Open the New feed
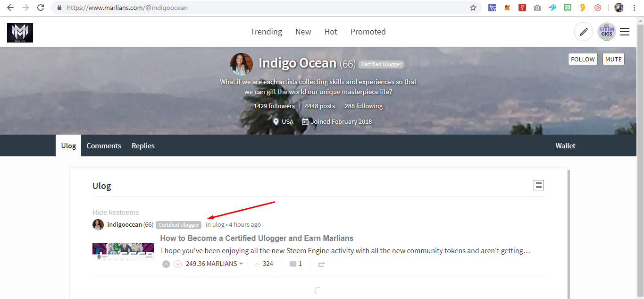The width and height of the screenshot is (644, 299). pyautogui.click(x=303, y=32)
